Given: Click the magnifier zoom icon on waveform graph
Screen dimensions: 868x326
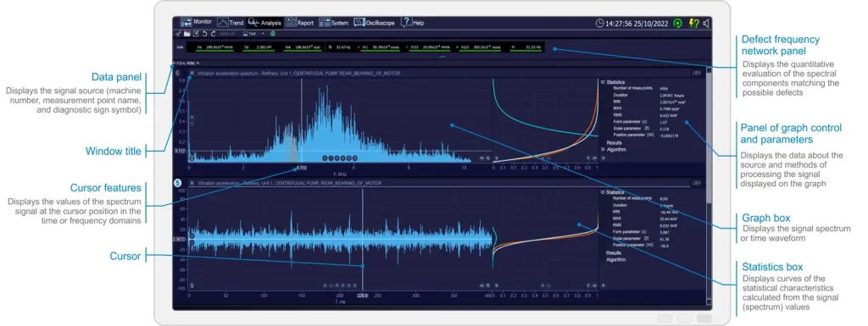Looking at the screenshot, I should click(487, 285).
